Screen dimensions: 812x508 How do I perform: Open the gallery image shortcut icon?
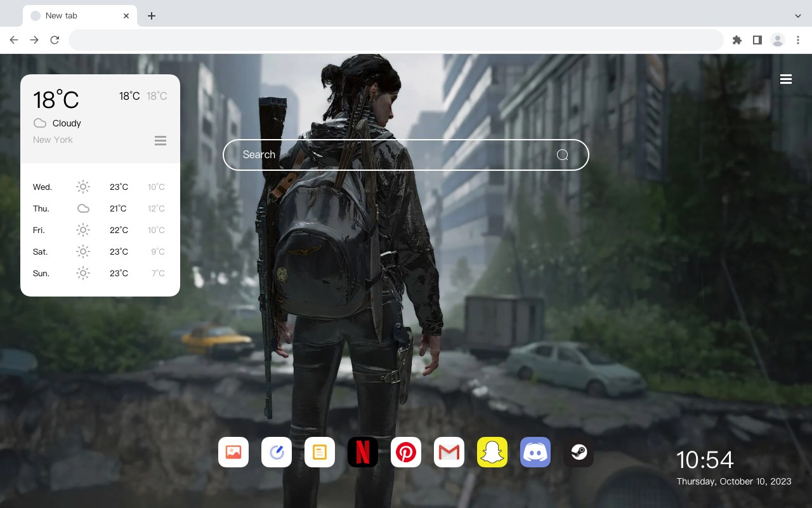coord(233,452)
